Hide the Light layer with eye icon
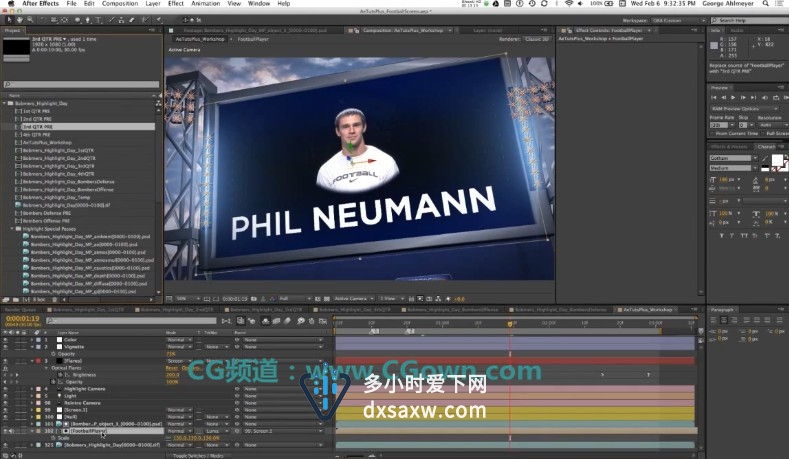The height and width of the screenshot is (459, 789). click(x=6, y=396)
